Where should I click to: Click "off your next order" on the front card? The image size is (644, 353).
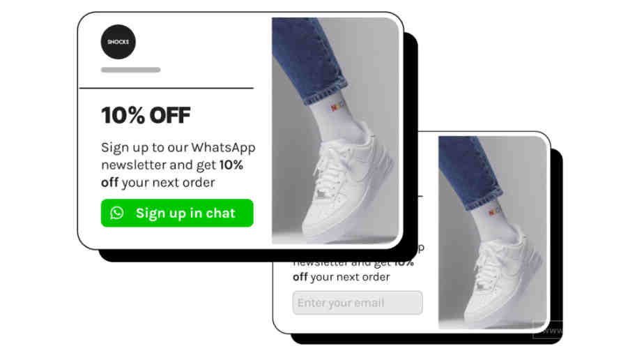pyautogui.click(x=158, y=183)
